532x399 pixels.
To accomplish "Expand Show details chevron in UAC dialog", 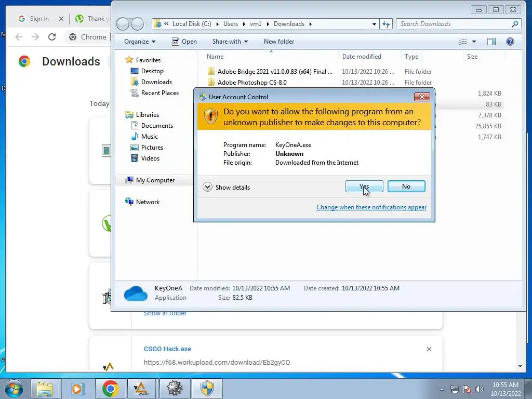I will point(207,187).
